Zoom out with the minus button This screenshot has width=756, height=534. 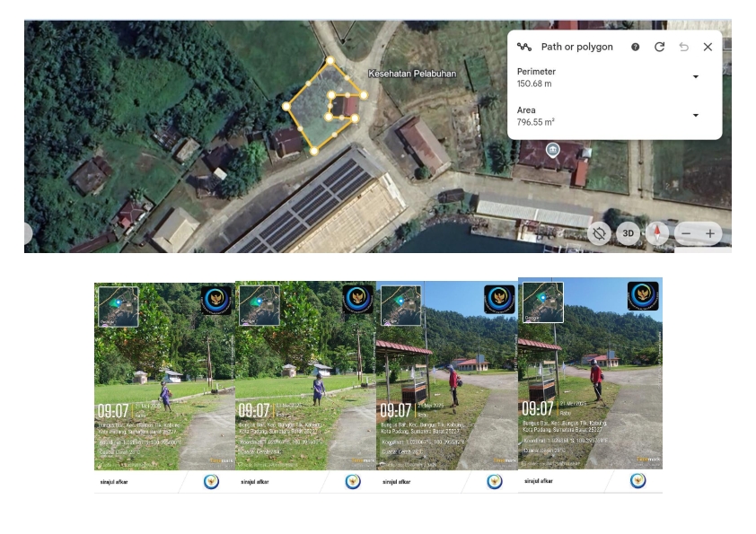coord(686,233)
